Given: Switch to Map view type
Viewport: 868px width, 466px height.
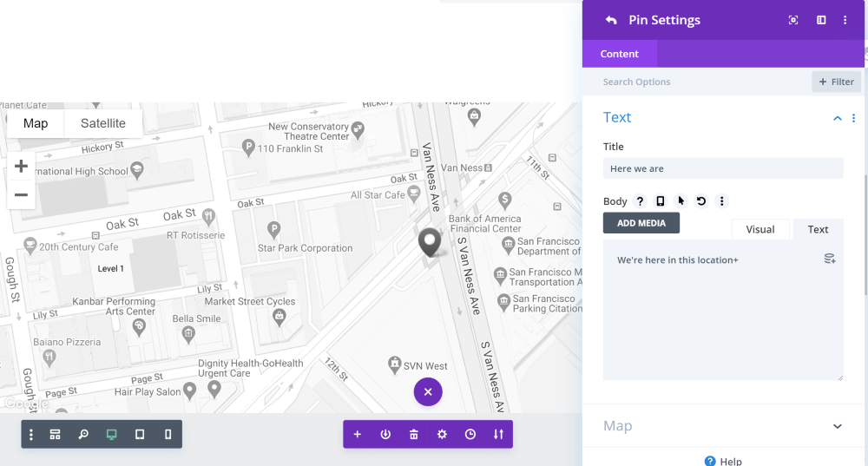Looking at the screenshot, I should [x=36, y=123].
